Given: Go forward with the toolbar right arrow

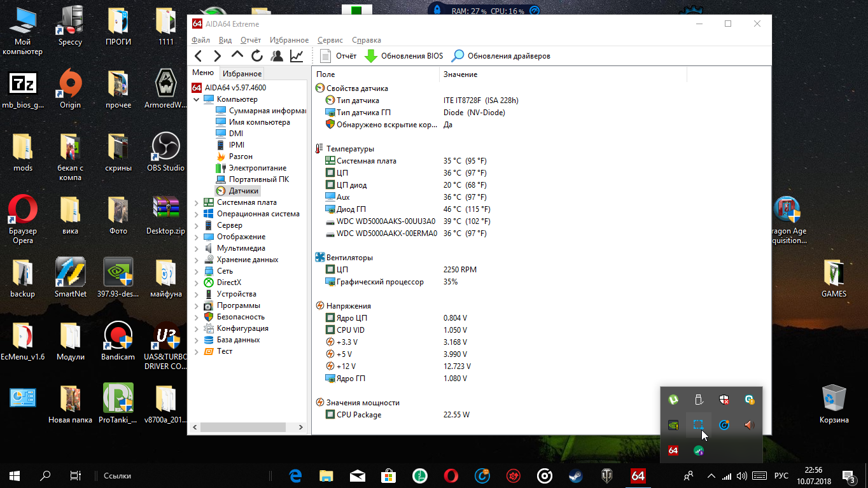Looking at the screenshot, I should point(218,56).
